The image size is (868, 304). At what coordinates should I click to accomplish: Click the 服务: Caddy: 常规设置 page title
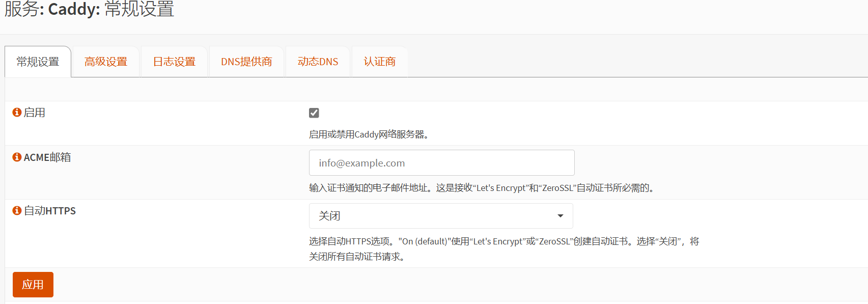tap(90, 9)
